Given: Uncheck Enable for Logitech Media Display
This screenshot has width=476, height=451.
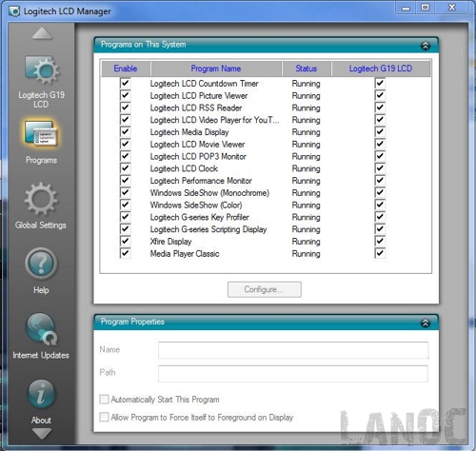Looking at the screenshot, I should [125, 132].
